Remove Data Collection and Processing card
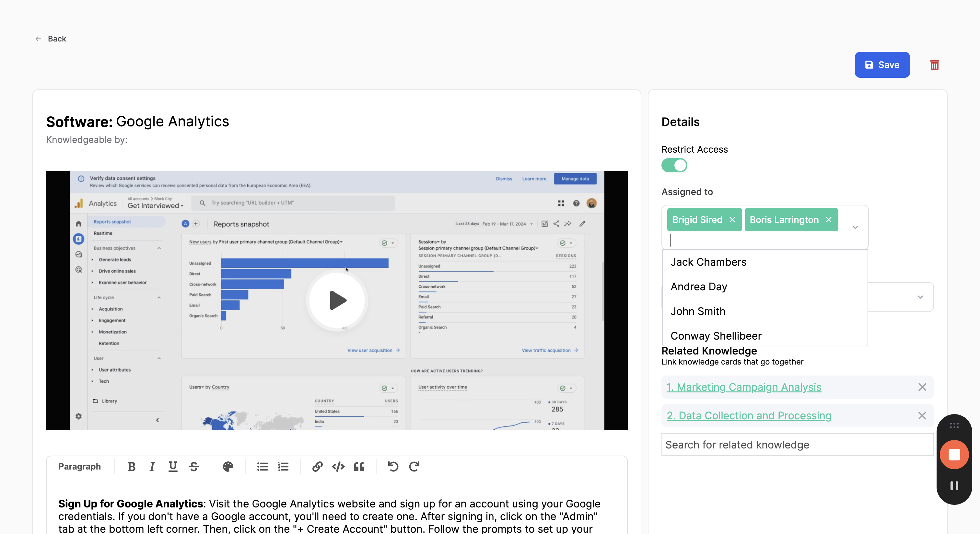Viewport: 980px width, 534px height. 922,415
